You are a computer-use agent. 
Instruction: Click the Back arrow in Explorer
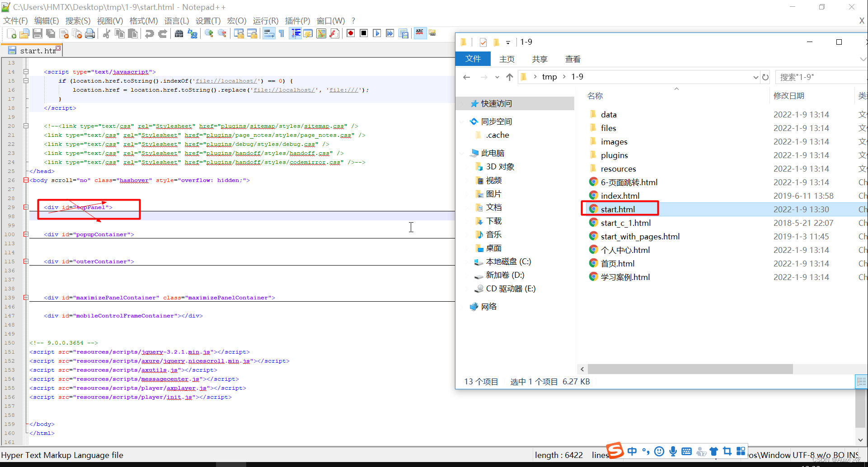466,77
